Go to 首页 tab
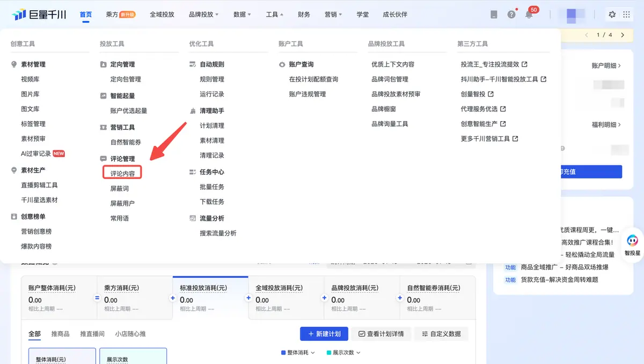The image size is (644, 364). click(x=86, y=14)
